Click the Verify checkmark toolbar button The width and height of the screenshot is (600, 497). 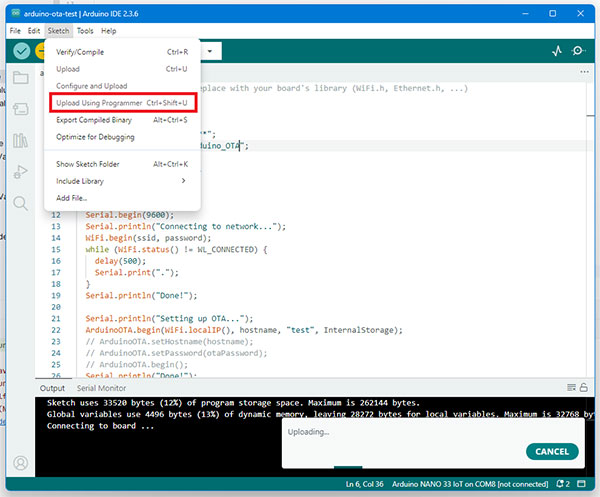(21, 51)
